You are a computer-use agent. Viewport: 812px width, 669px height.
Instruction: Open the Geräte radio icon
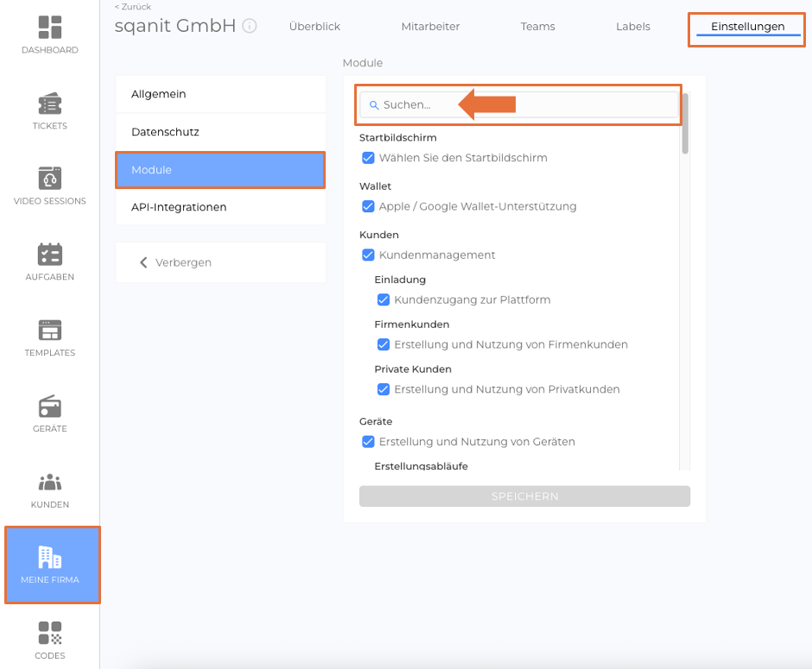50,406
